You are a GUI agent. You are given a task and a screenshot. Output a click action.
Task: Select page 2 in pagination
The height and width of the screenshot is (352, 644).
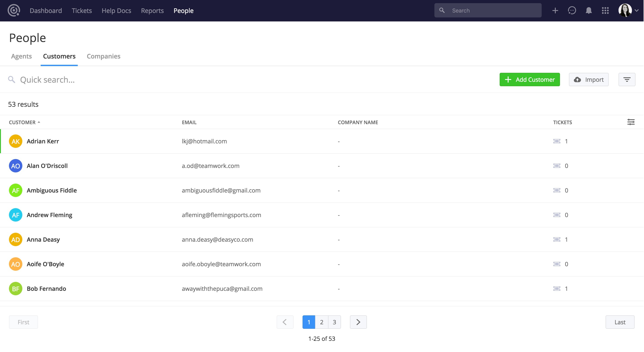point(322,322)
